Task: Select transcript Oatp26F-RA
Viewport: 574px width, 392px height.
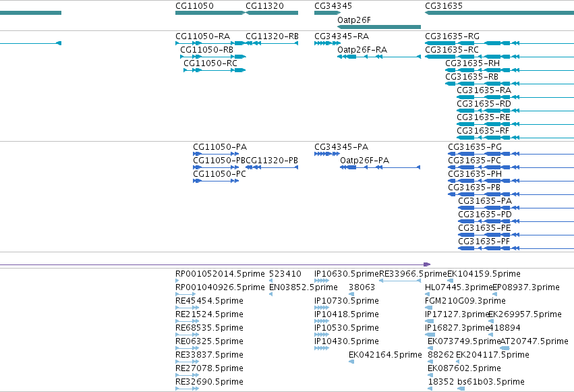Action: coord(379,57)
